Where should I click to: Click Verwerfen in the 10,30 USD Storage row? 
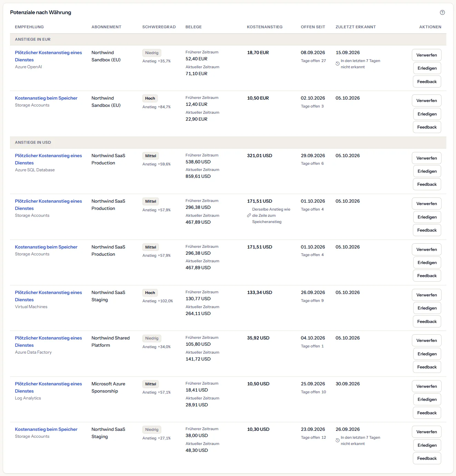point(427,432)
